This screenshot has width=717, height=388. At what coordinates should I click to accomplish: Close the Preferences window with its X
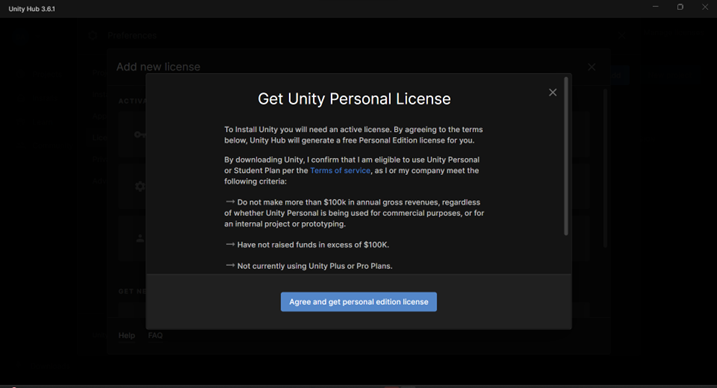[621, 35]
